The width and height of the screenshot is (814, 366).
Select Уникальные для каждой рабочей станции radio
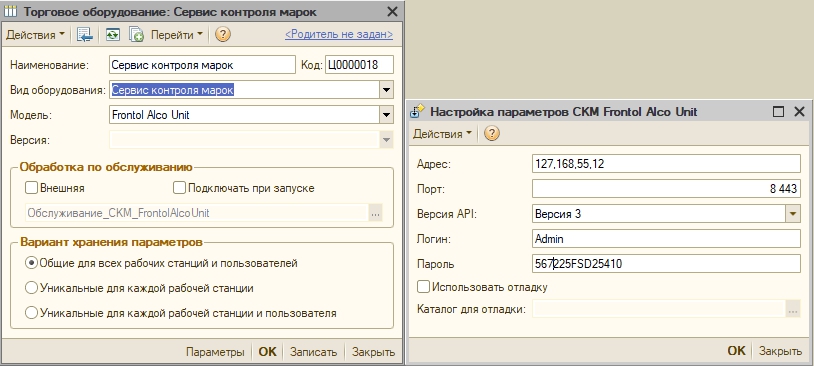pos(32,288)
